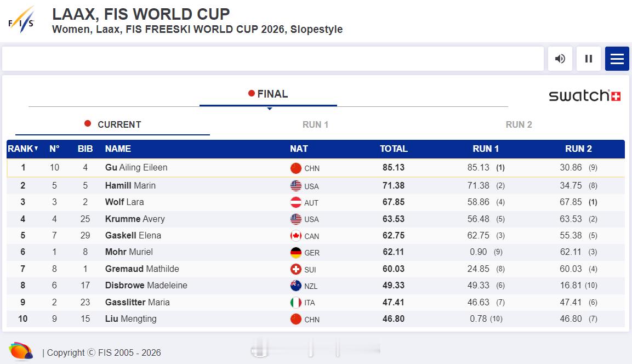Select Hamill Marin in the results
This screenshot has width=632, height=364.
(130, 186)
